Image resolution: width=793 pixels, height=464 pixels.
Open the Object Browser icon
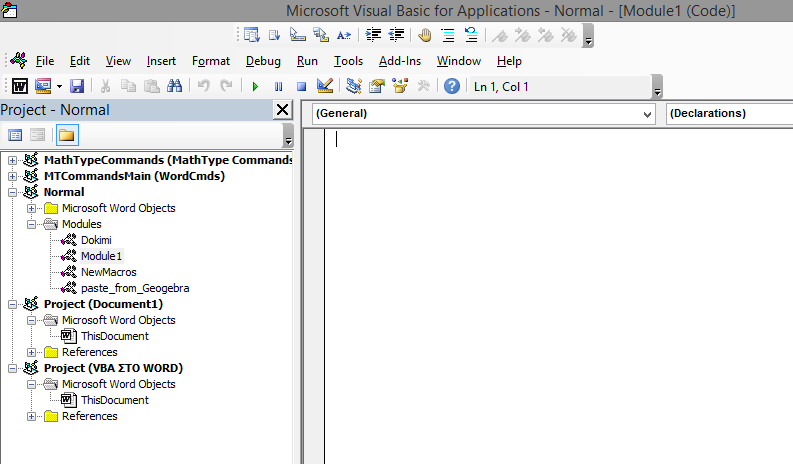[400, 86]
